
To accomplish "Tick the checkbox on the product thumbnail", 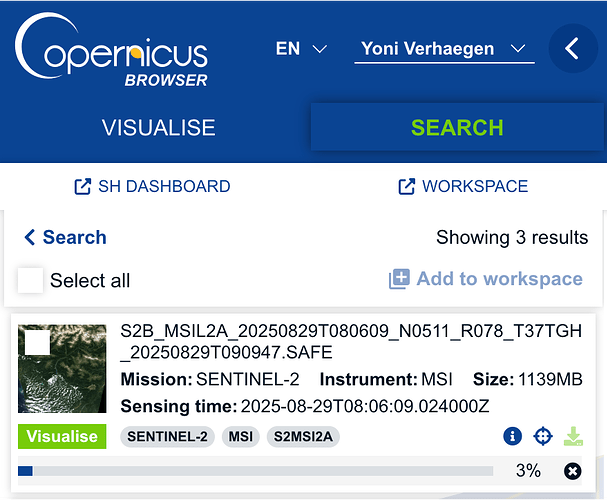I will pyautogui.click(x=38, y=343).
